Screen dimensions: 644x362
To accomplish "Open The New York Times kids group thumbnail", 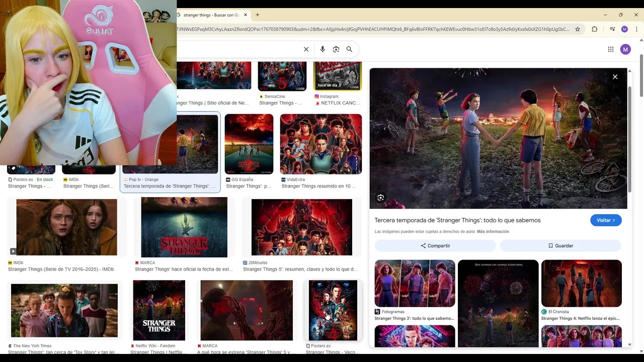I will click(x=64, y=310).
